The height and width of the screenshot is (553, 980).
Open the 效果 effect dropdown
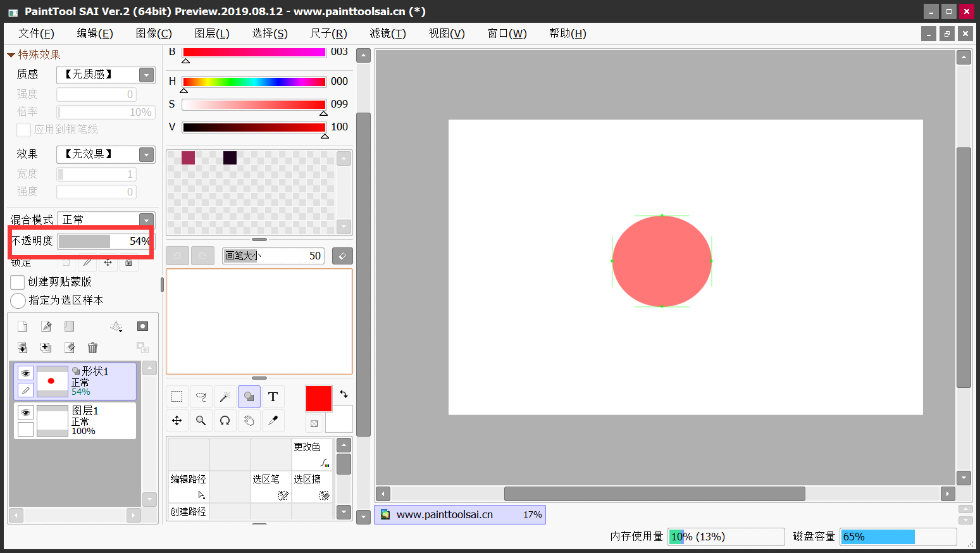pyautogui.click(x=147, y=154)
